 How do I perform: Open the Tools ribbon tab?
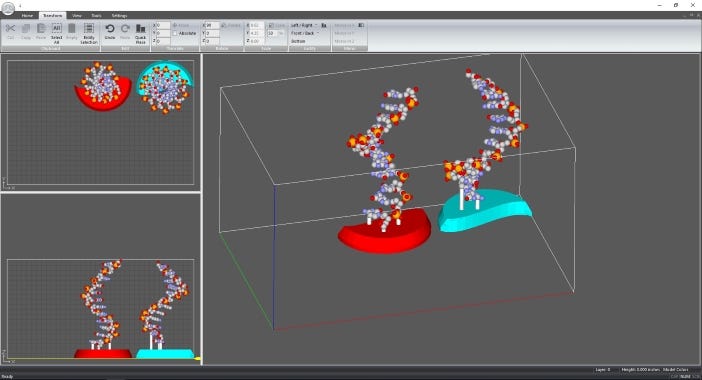coord(96,16)
